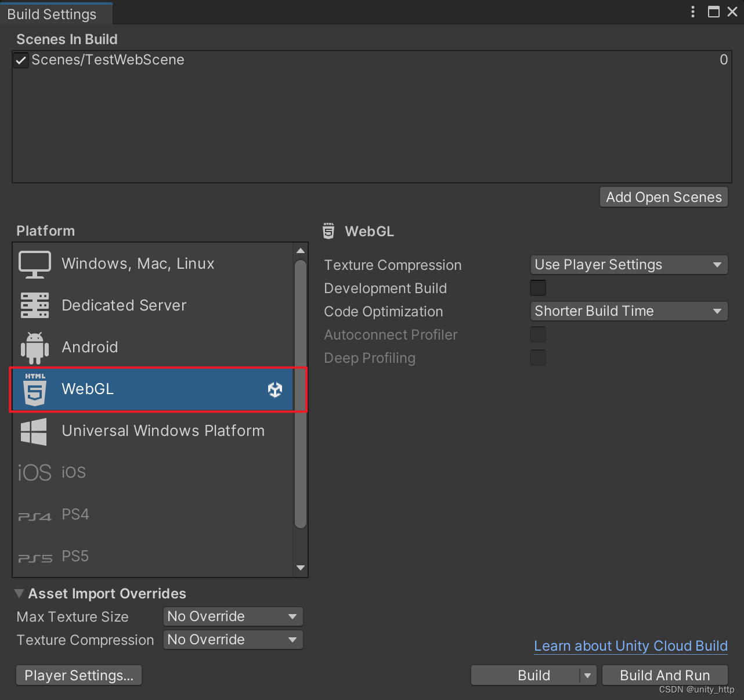Screen dimensions: 744x700
Task: Click the Unity logo on WebGL row
Action: click(275, 389)
